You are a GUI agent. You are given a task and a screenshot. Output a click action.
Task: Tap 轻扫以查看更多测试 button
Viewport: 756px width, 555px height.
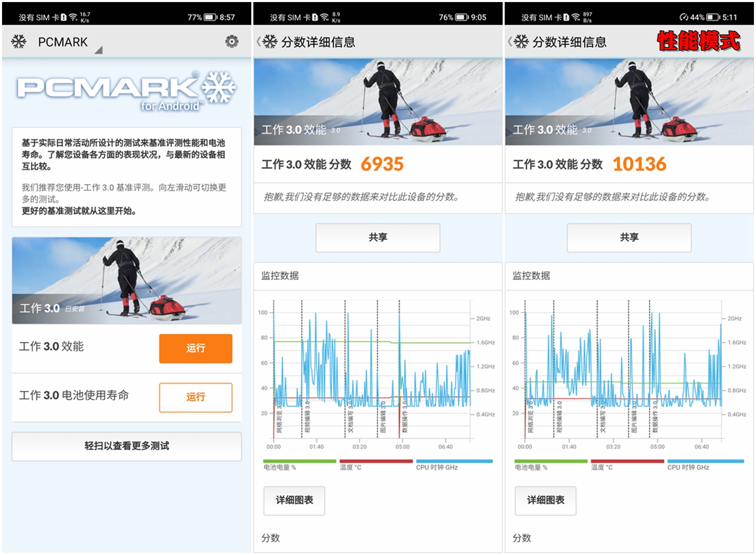point(126,446)
